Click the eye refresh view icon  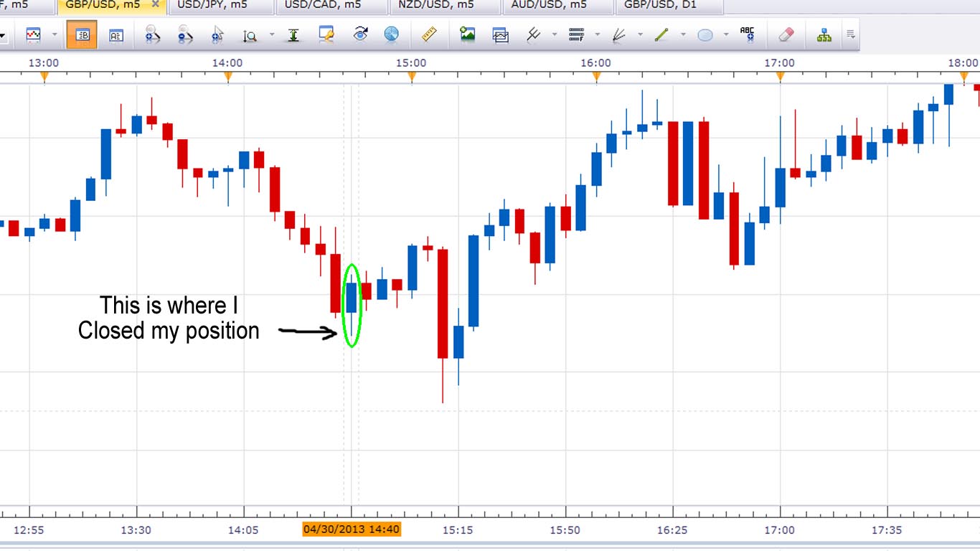[361, 34]
